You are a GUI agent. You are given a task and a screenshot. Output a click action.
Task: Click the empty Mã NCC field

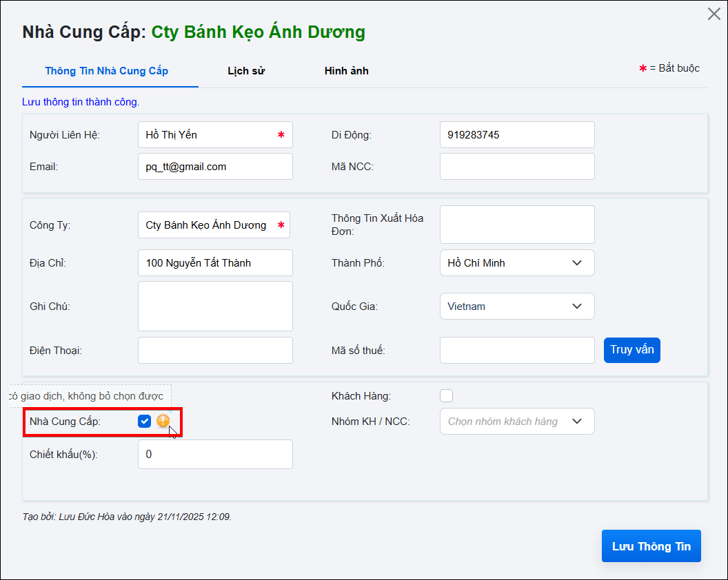[x=517, y=166]
